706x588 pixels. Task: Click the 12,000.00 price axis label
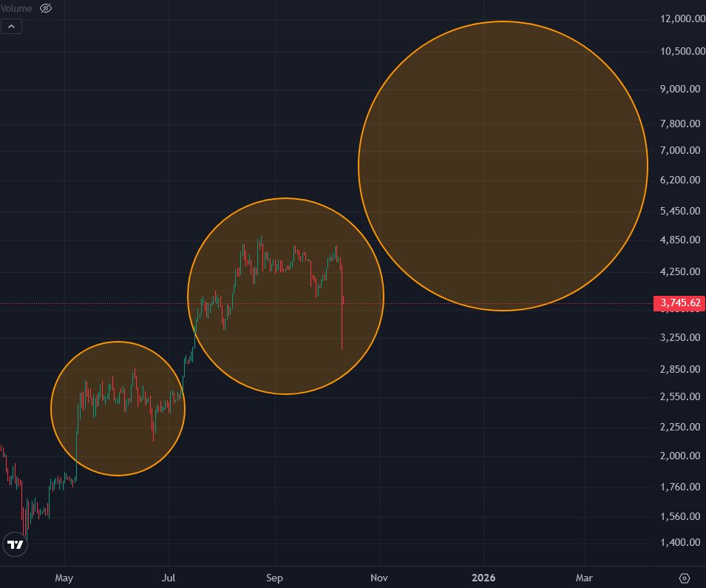point(682,19)
